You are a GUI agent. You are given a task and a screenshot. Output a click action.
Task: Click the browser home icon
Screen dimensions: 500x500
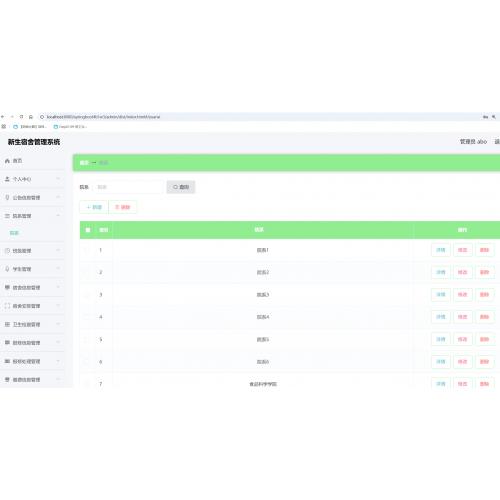click(x=31, y=117)
